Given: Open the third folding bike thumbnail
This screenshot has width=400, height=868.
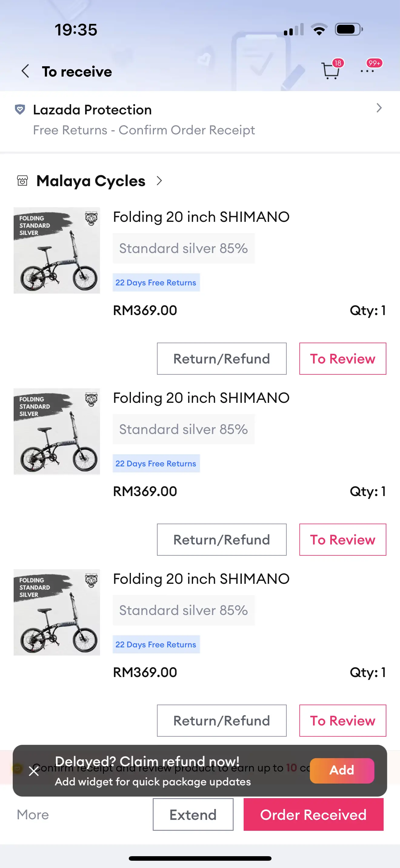Looking at the screenshot, I should (x=57, y=612).
